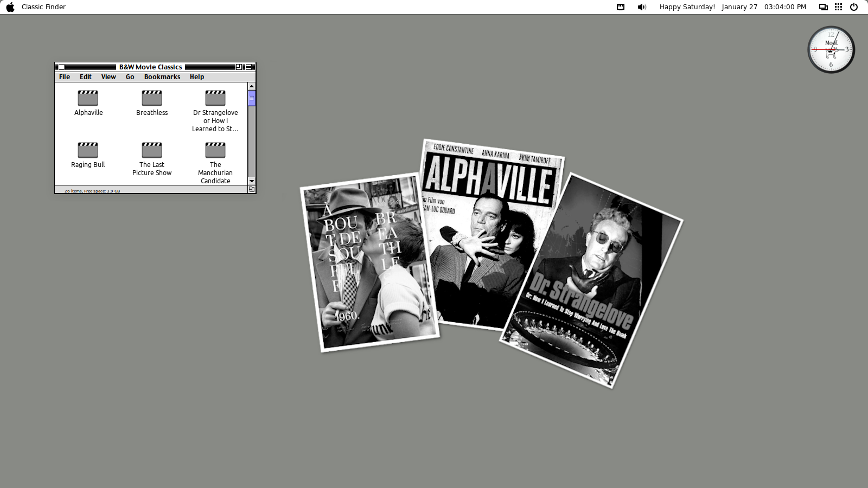Select The Last Picture Show folder
Screen dimensions: 868x488
152,150
